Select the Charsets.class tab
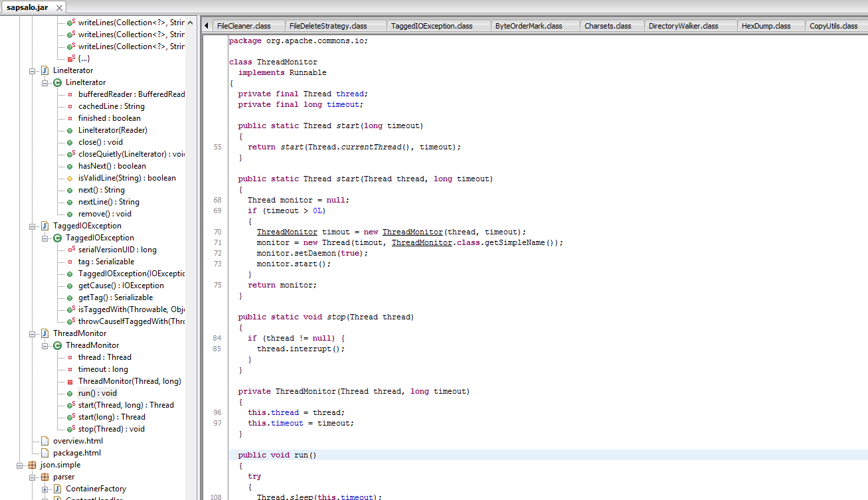 coord(611,26)
